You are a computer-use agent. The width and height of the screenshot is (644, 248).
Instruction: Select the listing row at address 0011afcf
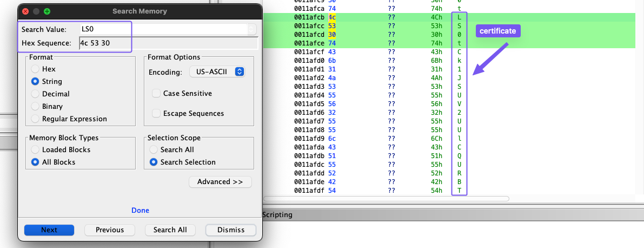coord(309,52)
